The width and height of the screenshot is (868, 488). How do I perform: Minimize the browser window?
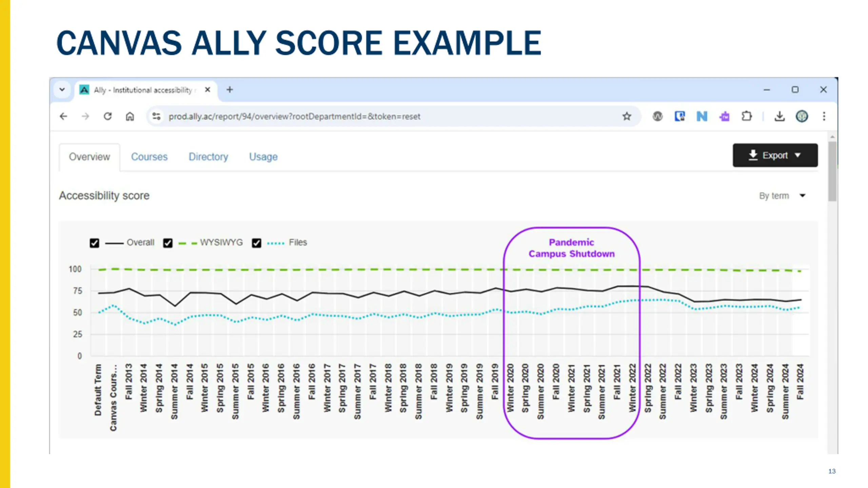pos(767,89)
